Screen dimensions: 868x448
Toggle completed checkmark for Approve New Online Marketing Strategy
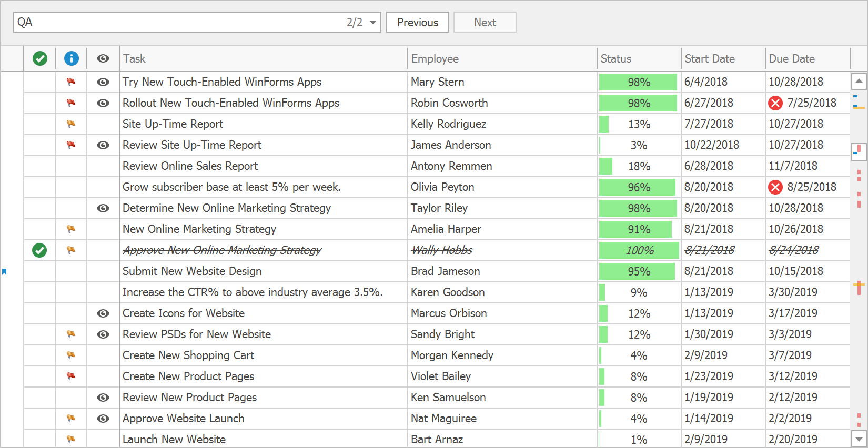pos(39,250)
